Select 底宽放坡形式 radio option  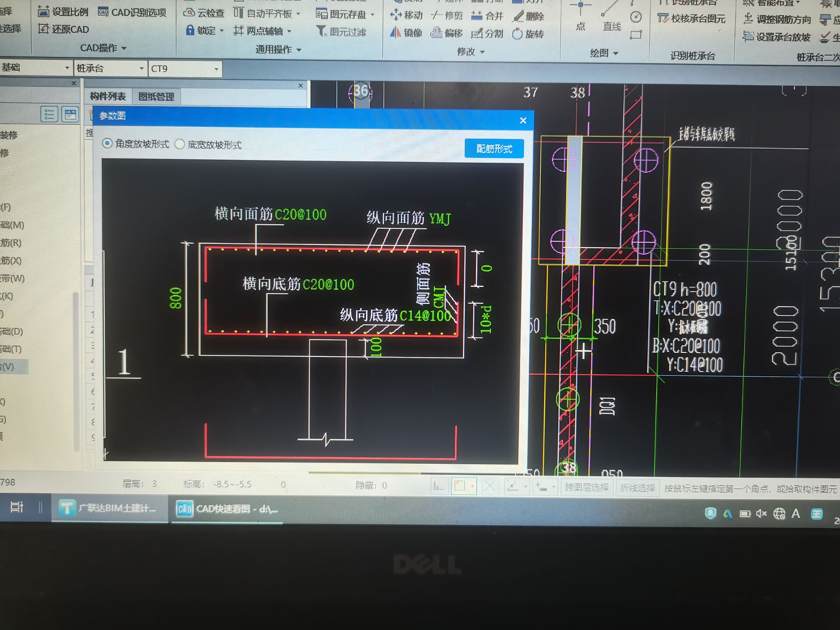[208, 144]
